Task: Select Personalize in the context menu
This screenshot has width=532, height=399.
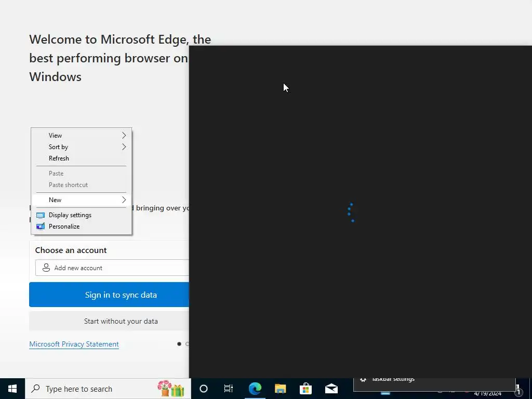Action: [82, 227]
